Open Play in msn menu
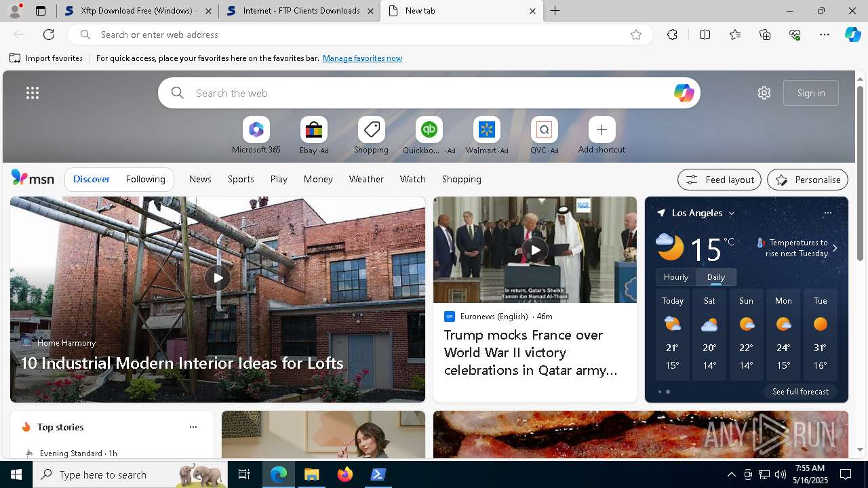The height and width of the screenshot is (488, 868). point(279,179)
